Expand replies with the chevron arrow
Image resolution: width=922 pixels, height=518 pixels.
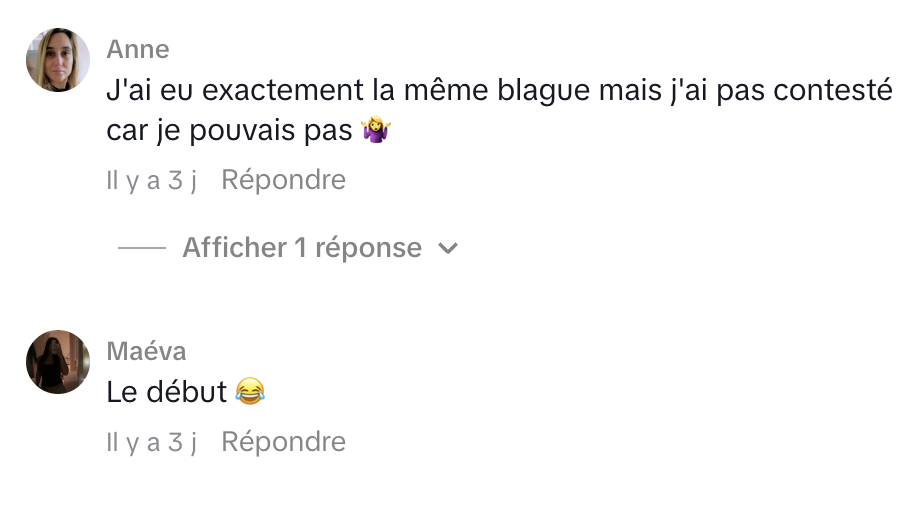point(449,248)
